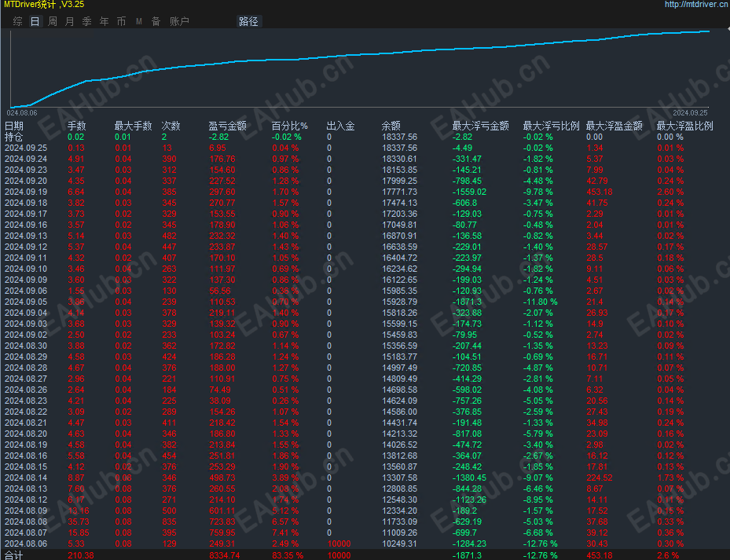730x560 pixels.
Task: Select the 持仓 open positions row label
Action: (x=14, y=137)
